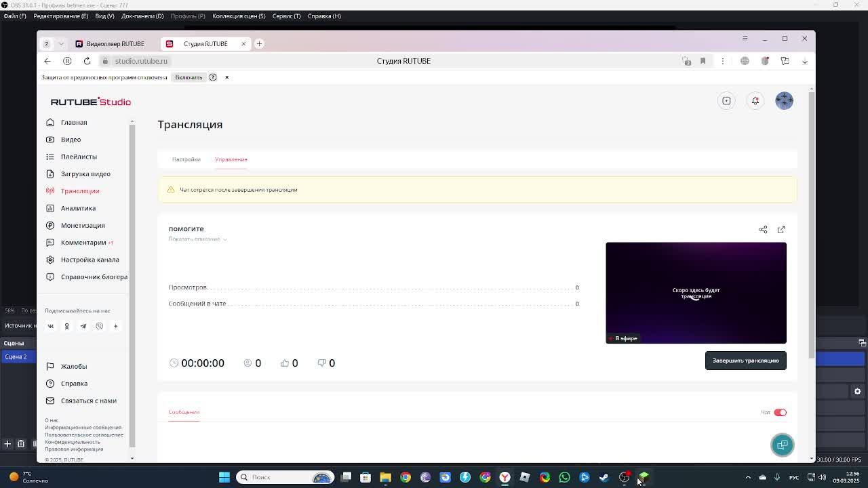
Task: Open WhatsApp from the taskbar
Action: pos(564,477)
